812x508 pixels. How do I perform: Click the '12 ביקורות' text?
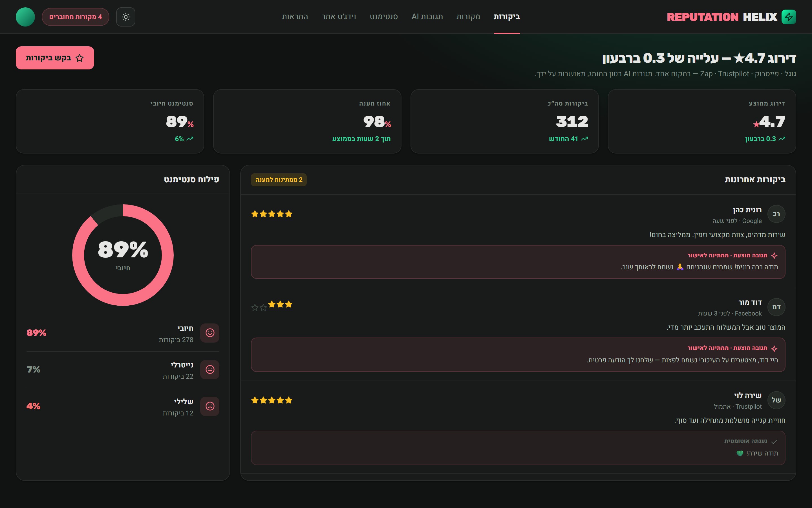(178, 413)
